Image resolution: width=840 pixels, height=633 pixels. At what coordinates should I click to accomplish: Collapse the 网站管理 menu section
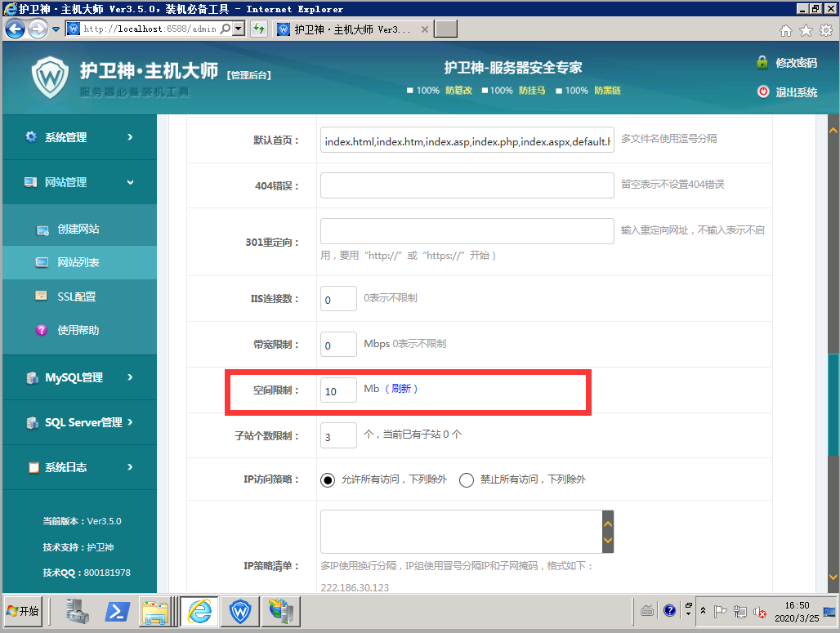pos(79,182)
